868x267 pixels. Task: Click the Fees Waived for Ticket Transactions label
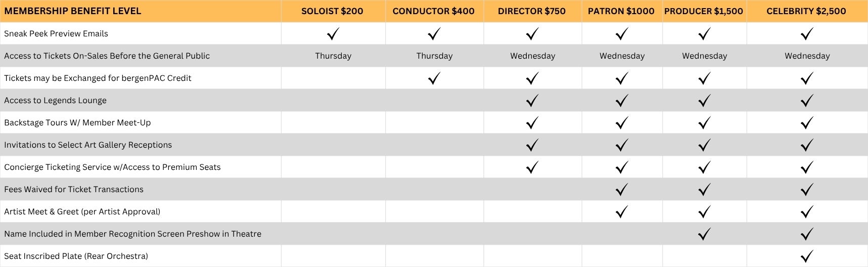[74, 190]
